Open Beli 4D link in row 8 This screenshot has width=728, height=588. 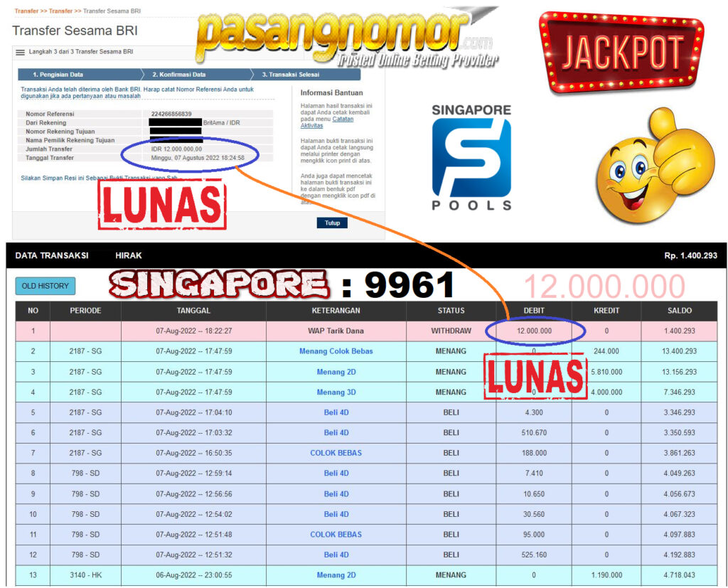tap(336, 474)
